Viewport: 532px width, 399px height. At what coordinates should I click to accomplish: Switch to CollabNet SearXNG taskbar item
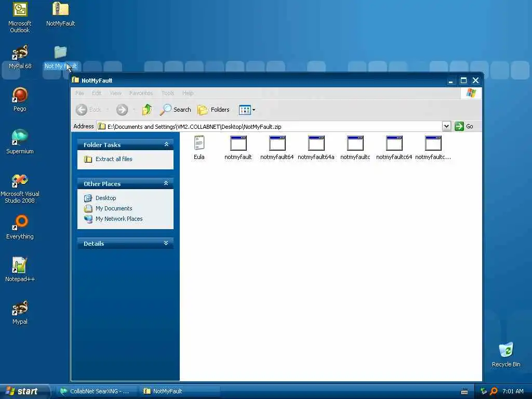pyautogui.click(x=96, y=391)
